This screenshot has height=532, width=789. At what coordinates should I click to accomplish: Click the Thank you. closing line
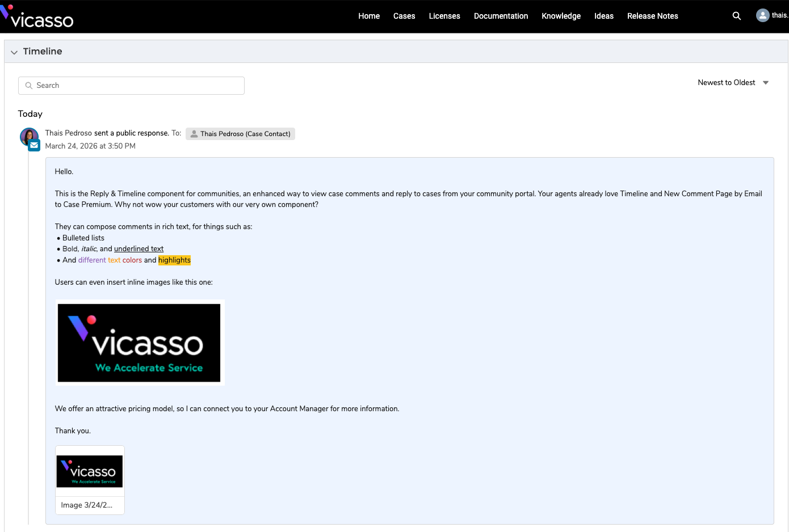[x=73, y=431]
